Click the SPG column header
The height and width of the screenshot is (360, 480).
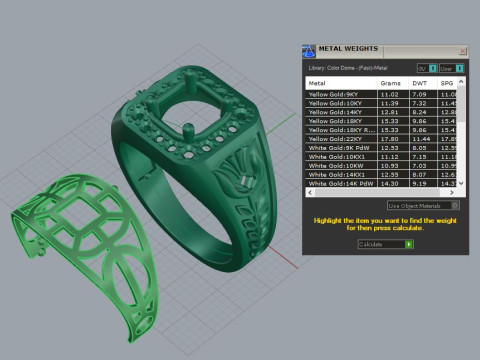click(x=447, y=83)
